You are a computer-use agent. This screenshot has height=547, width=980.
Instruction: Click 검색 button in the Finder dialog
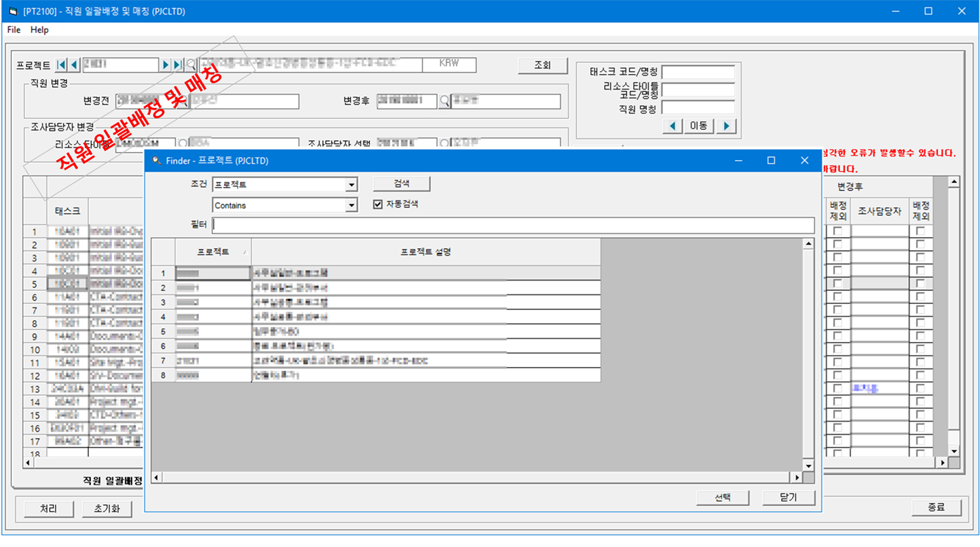coord(402,184)
